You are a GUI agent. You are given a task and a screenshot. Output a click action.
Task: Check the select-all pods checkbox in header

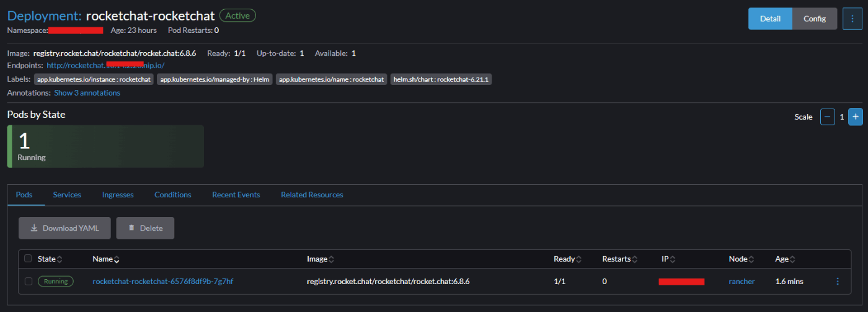click(x=28, y=259)
